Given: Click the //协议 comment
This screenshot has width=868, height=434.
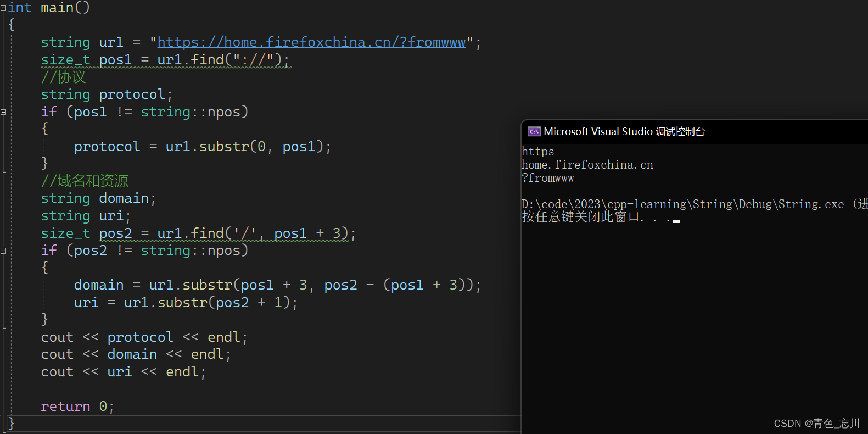Looking at the screenshot, I should pos(63,77).
